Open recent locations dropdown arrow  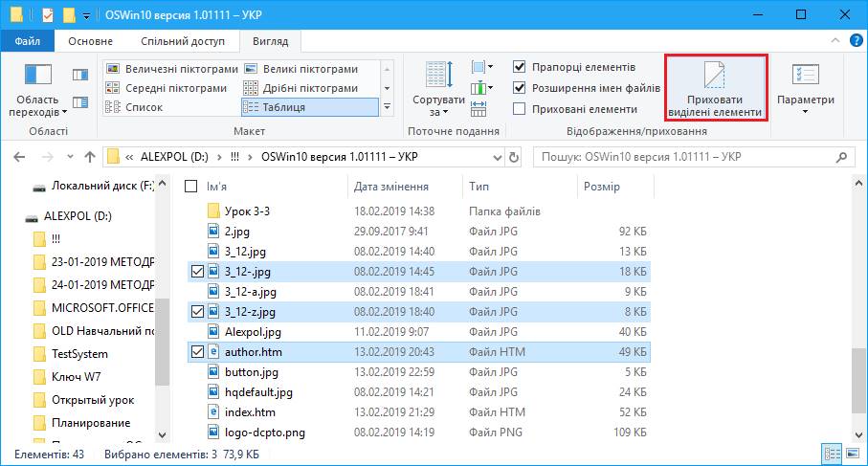coord(70,157)
